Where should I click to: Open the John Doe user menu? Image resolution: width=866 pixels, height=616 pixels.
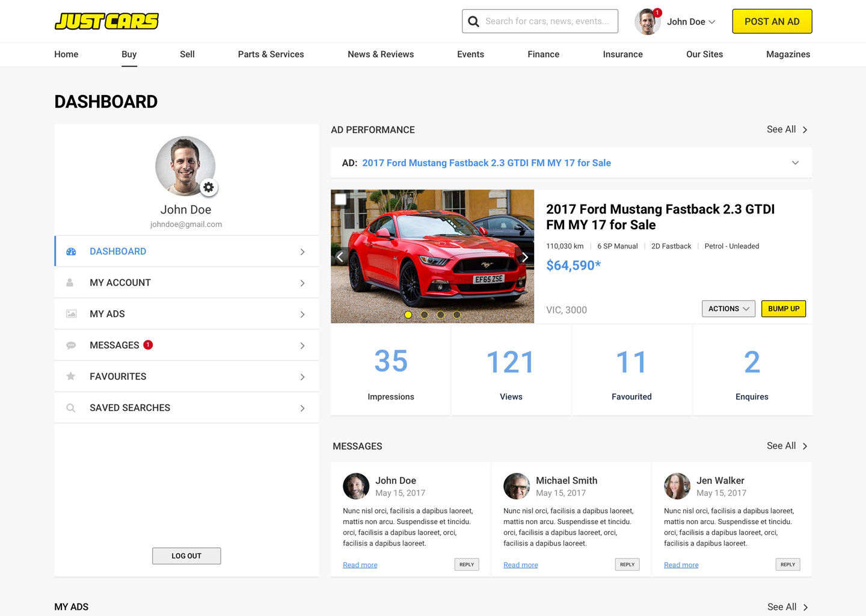click(x=691, y=22)
